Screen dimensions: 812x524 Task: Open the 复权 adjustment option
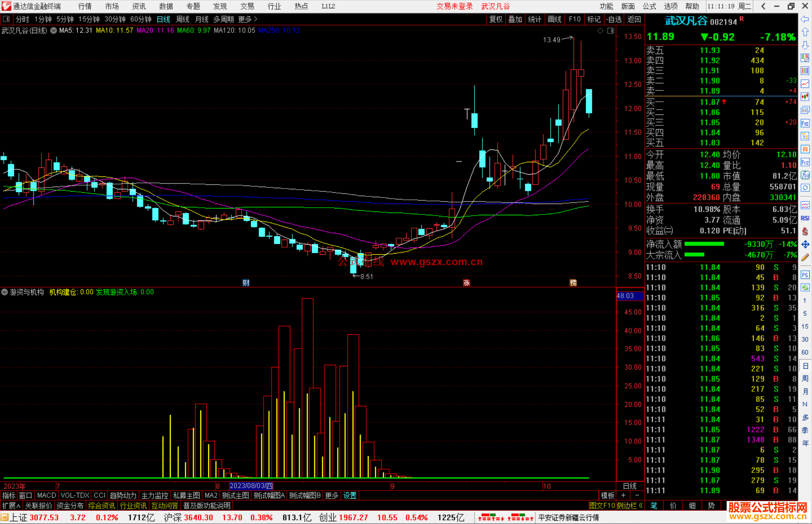pos(496,19)
